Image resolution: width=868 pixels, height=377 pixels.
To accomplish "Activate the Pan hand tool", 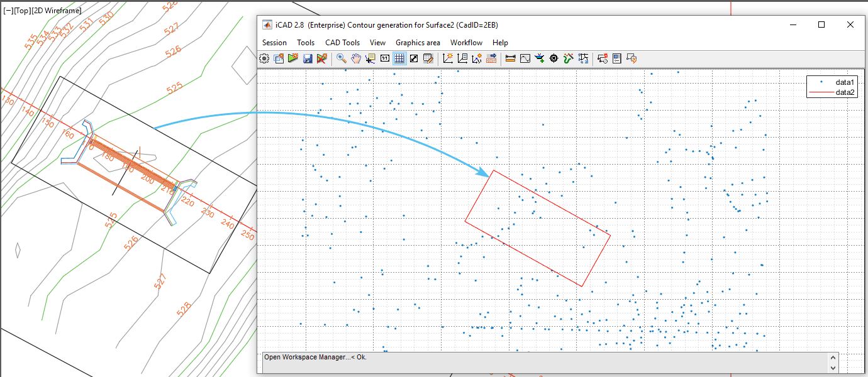I will pos(355,58).
